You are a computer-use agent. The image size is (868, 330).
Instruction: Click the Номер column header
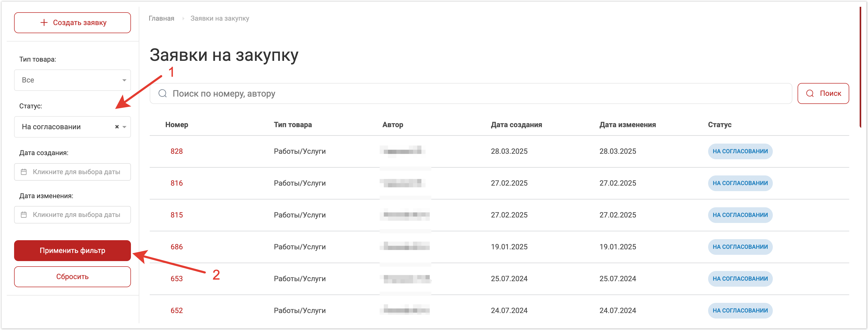click(176, 125)
